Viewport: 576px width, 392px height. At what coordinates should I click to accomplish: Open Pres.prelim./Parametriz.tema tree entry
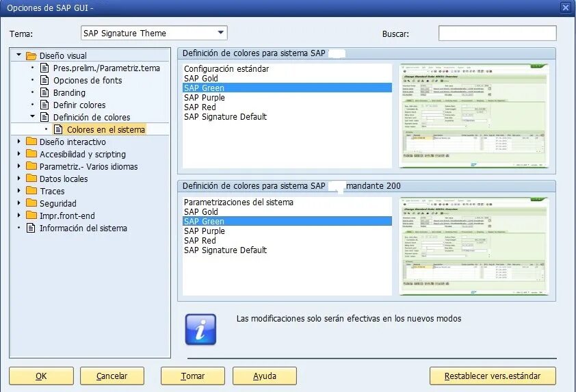click(107, 68)
